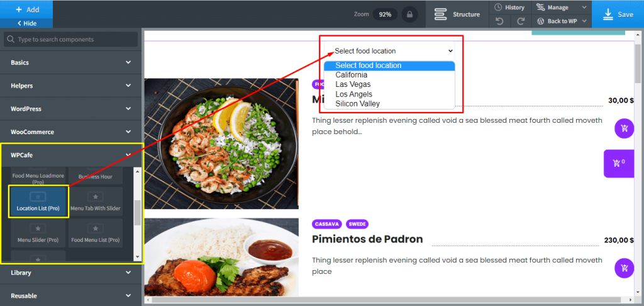
Task: Expand the WordPress section
Action: click(70, 109)
